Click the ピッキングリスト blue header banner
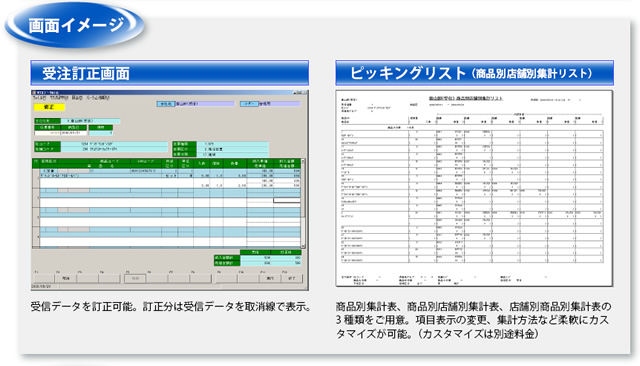Image resolution: width=640 pixels, height=366 pixels. tap(474, 73)
